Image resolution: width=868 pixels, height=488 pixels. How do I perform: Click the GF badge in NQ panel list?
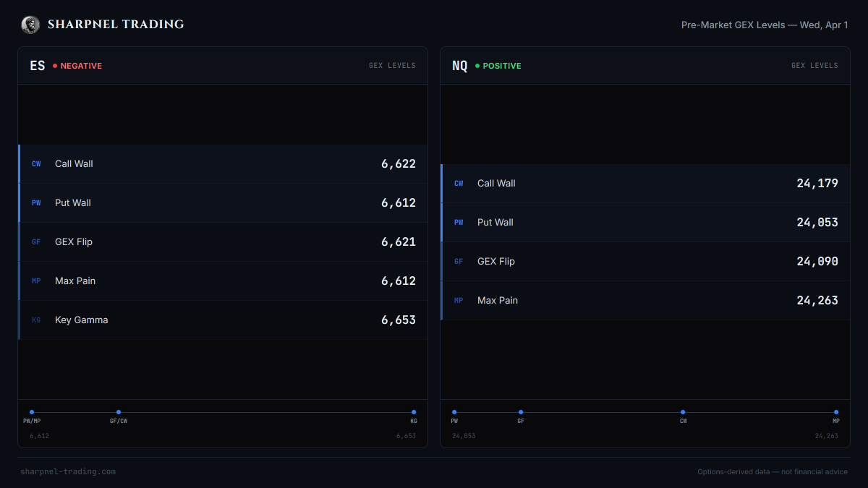click(459, 262)
